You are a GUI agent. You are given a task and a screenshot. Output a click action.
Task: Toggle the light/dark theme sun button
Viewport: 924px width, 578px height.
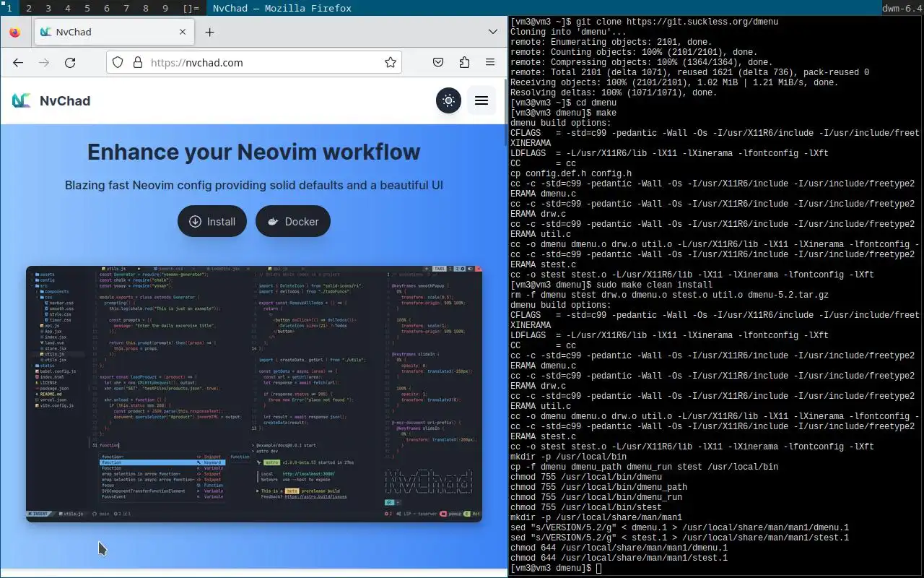tap(449, 100)
